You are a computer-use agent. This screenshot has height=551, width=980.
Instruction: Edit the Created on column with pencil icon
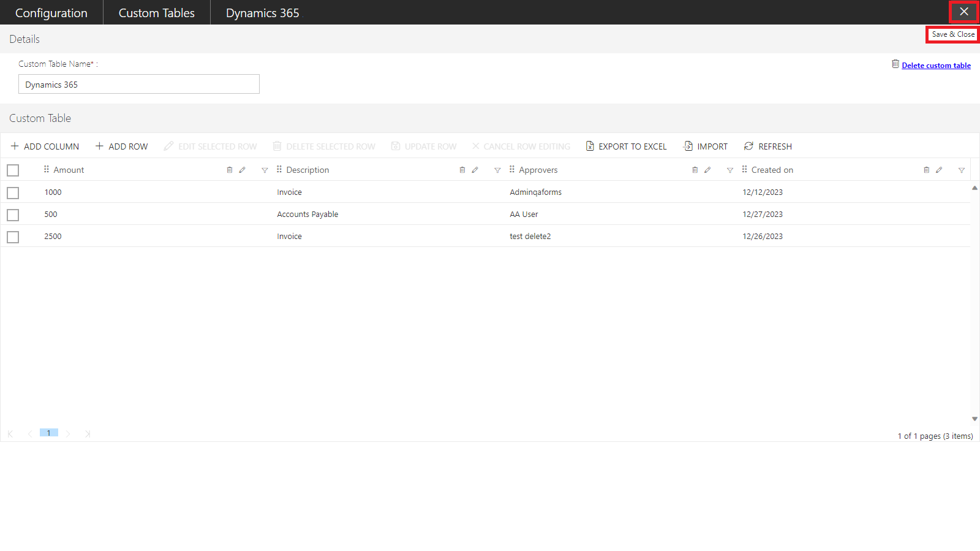tap(940, 170)
